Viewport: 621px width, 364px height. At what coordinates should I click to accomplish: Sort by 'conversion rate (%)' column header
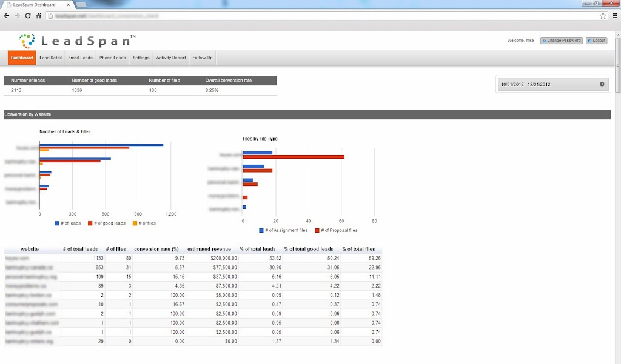coord(156,250)
